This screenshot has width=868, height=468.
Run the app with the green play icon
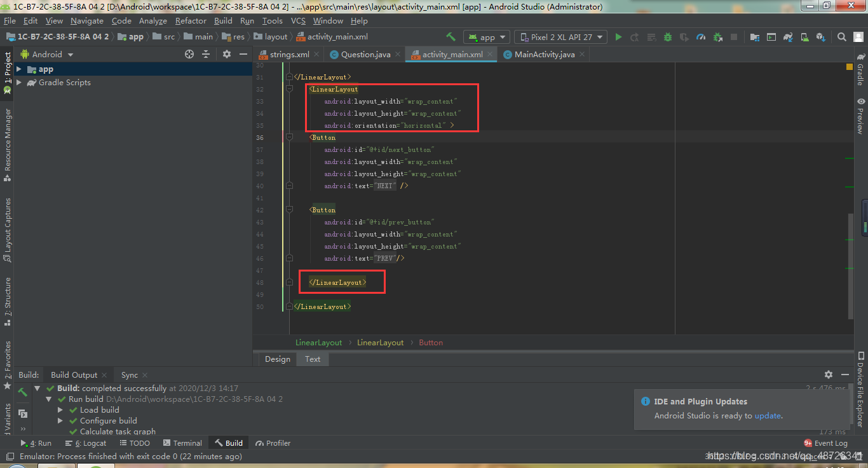(x=618, y=37)
